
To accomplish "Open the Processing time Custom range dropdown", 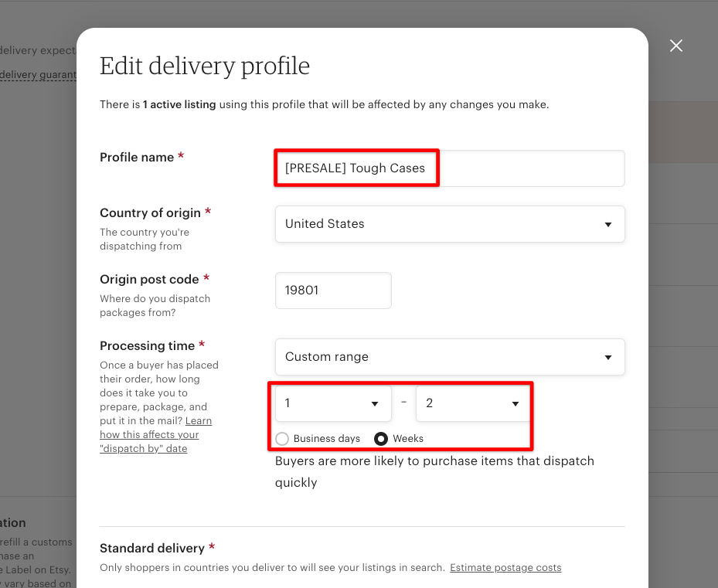I will tap(450, 357).
